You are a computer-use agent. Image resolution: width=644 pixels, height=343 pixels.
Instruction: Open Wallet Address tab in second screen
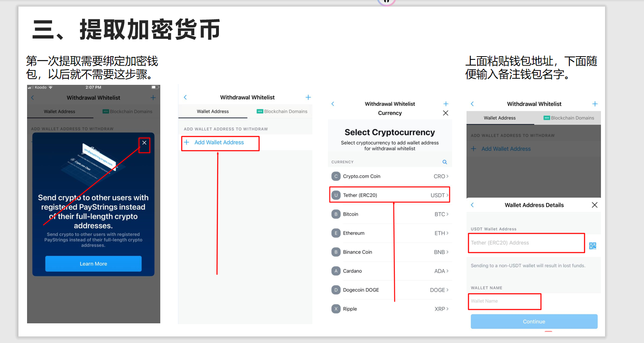click(x=213, y=111)
